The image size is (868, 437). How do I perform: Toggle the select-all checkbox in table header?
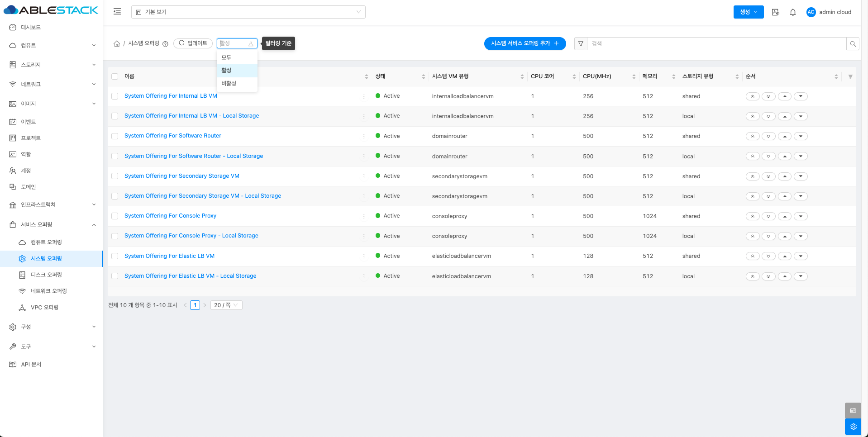(115, 76)
